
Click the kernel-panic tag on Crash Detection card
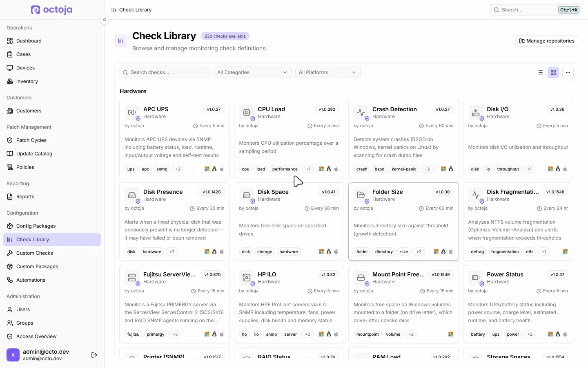[404, 169]
